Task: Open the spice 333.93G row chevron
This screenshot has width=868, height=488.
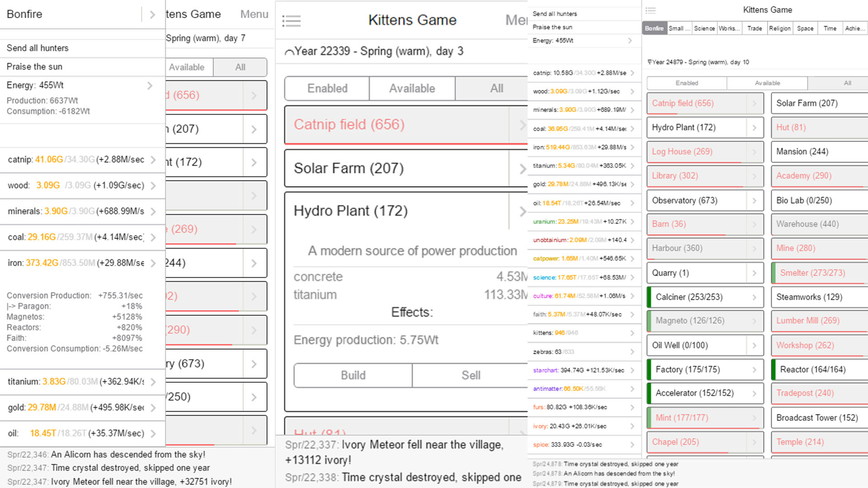Action: [x=632, y=445]
